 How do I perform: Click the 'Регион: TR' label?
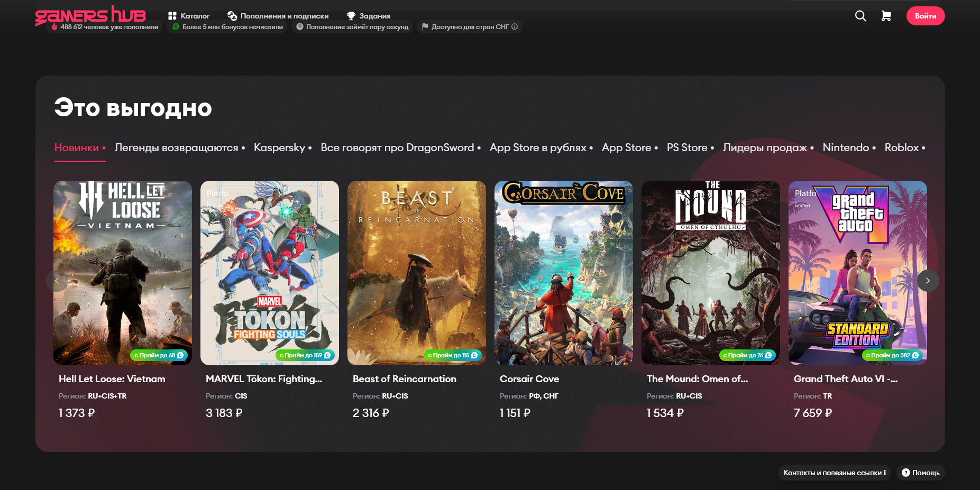[813, 396]
